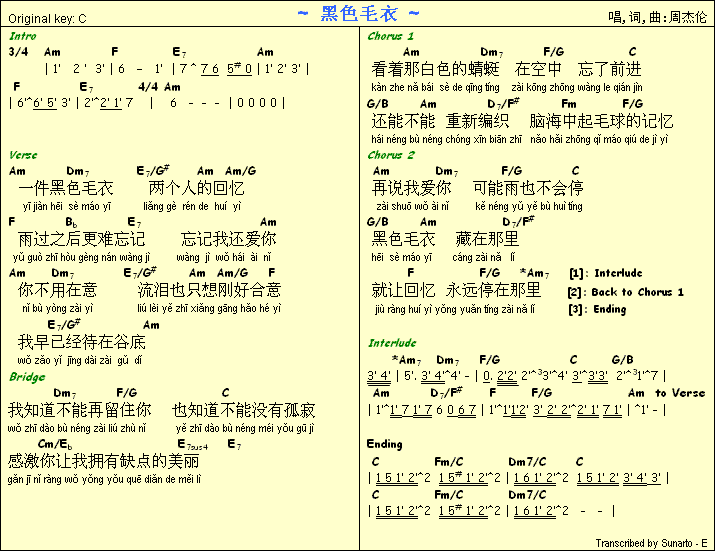The image size is (715, 551).
Task: Click the '[3]: Ending' direction
Action: point(597,309)
